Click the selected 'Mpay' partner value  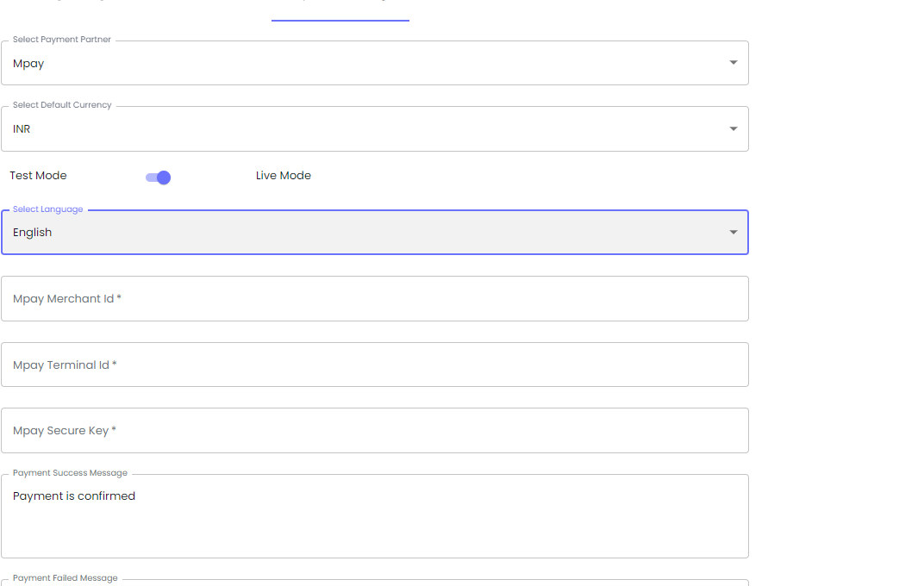click(x=28, y=64)
